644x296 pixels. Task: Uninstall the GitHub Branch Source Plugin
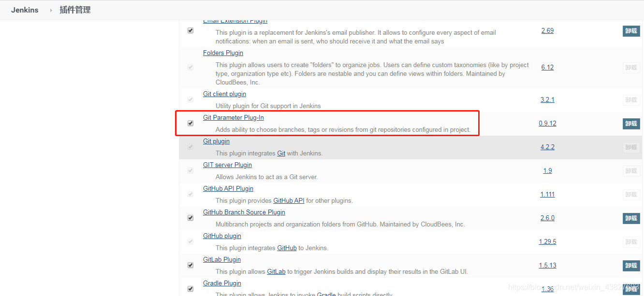[x=631, y=218]
